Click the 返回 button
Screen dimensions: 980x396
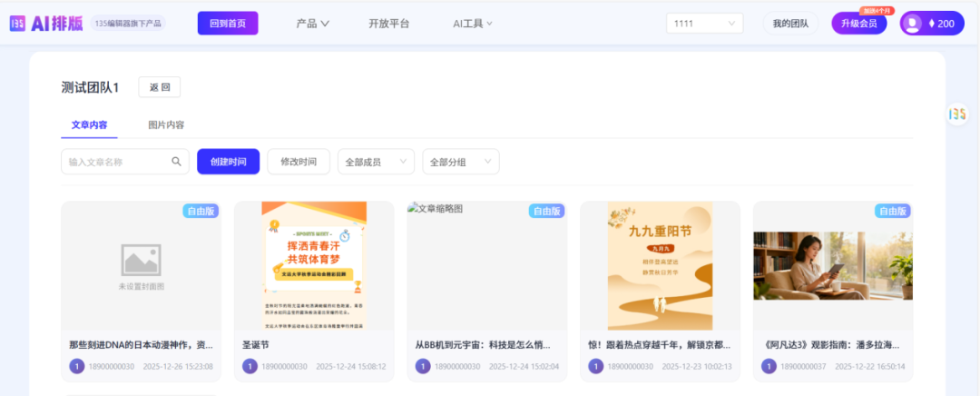[x=160, y=87]
